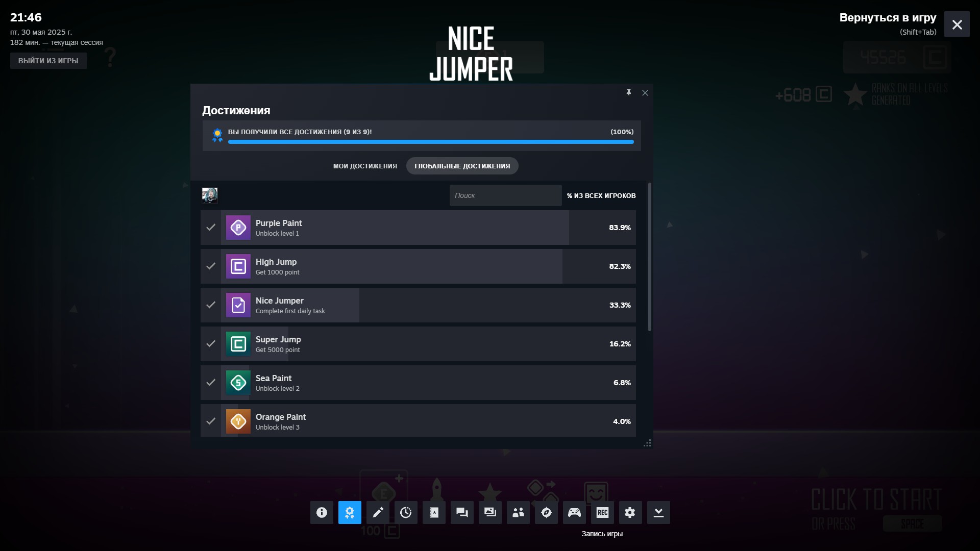Open the friends list icon
This screenshot has width=980, height=551.
[x=518, y=512]
